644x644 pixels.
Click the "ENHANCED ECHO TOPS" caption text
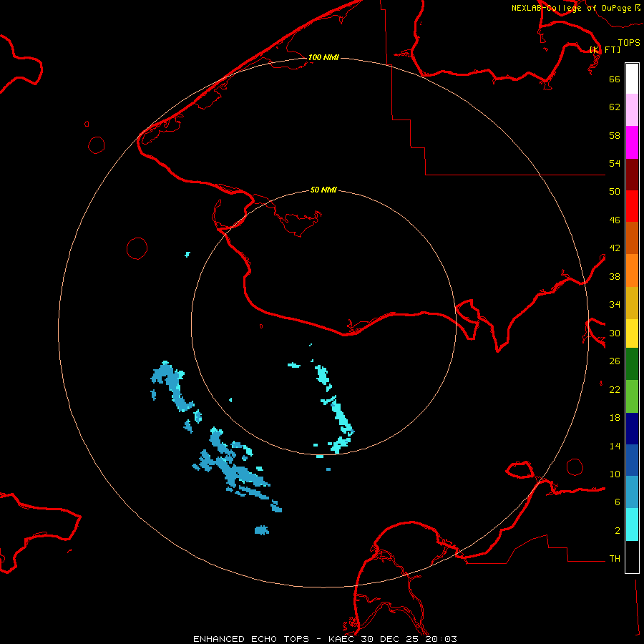click(x=250, y=639)
